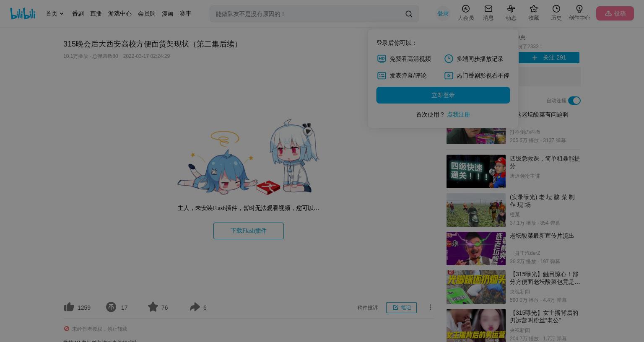Open 老坛酸菜最新宣传片流出 video thumbnail
The image size is (644, 342).
coord(476,249)
